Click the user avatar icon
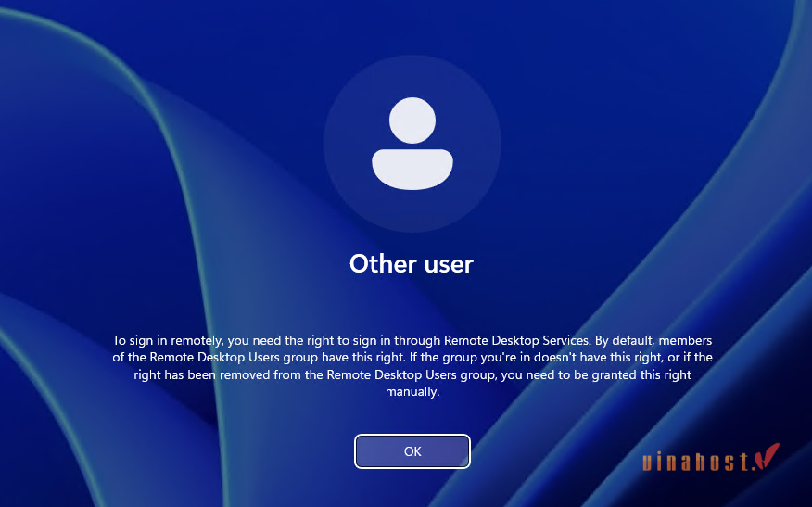This screenshot has height=507, width=812. point(412,144)
